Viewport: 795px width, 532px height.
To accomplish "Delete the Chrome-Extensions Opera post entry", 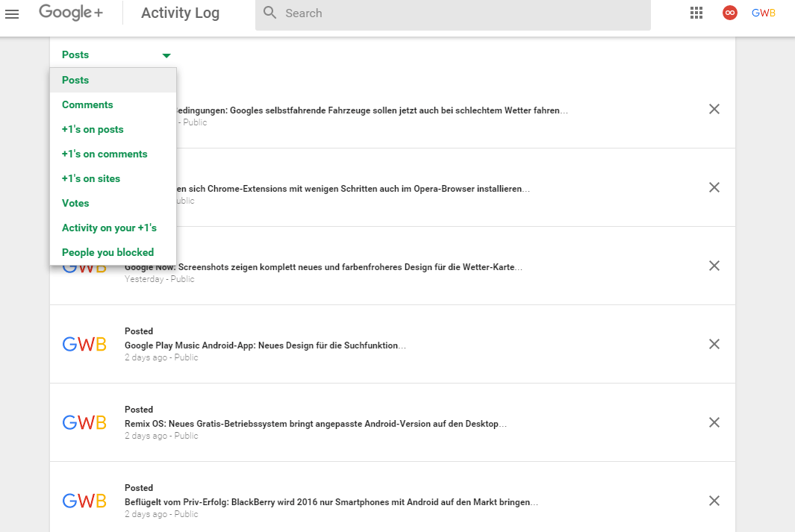I will point(714,187).
